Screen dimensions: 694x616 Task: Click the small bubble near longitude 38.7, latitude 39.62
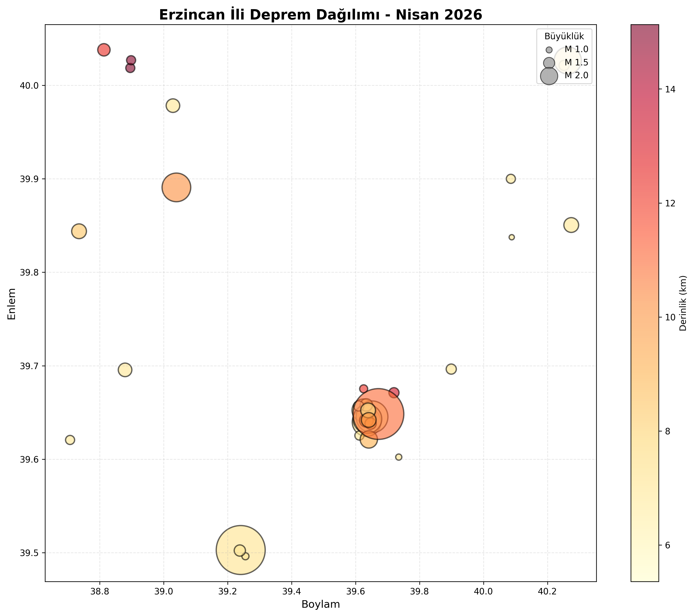70,440
